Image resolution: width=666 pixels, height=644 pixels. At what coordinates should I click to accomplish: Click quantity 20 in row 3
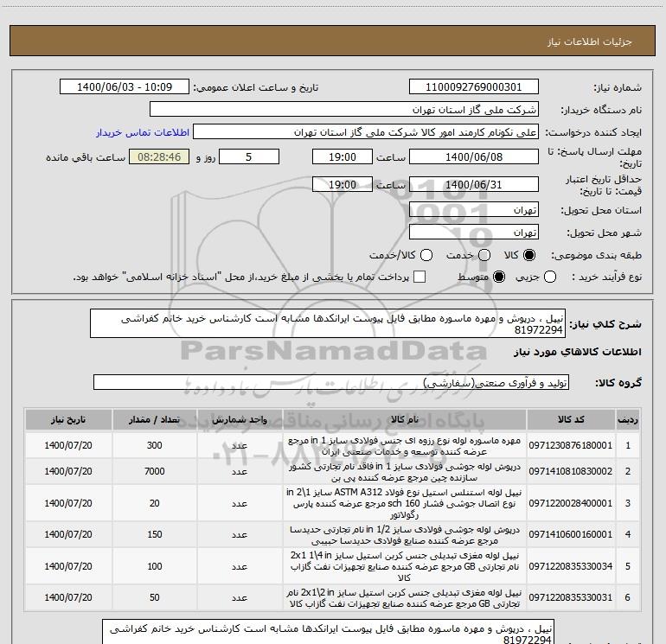(155, 503)
